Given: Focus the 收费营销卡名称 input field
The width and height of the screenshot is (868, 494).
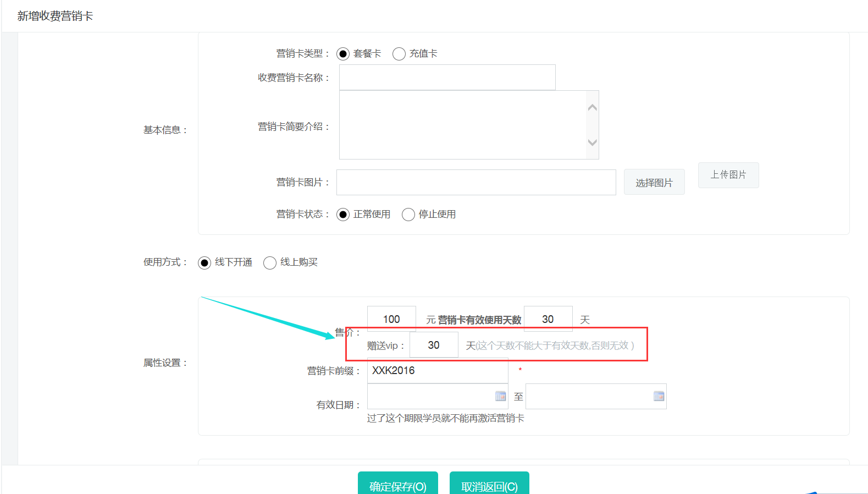Looking at the screenshot, I should [x=447, y=78].
